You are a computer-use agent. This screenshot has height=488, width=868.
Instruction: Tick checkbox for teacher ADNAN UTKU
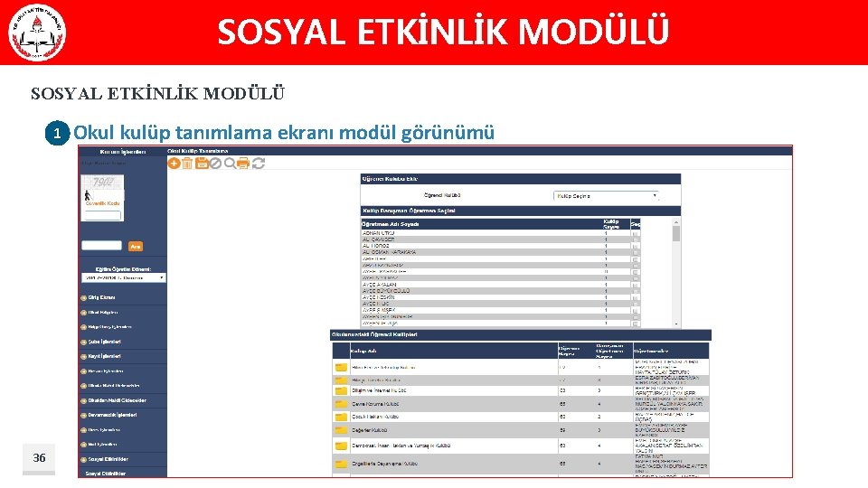(635, 233)
